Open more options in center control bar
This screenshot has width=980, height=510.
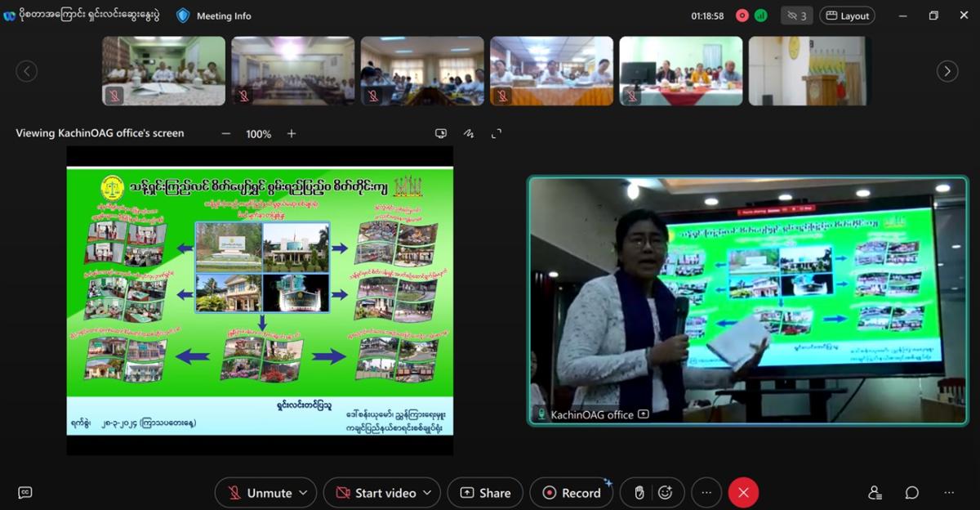[706, 493]
